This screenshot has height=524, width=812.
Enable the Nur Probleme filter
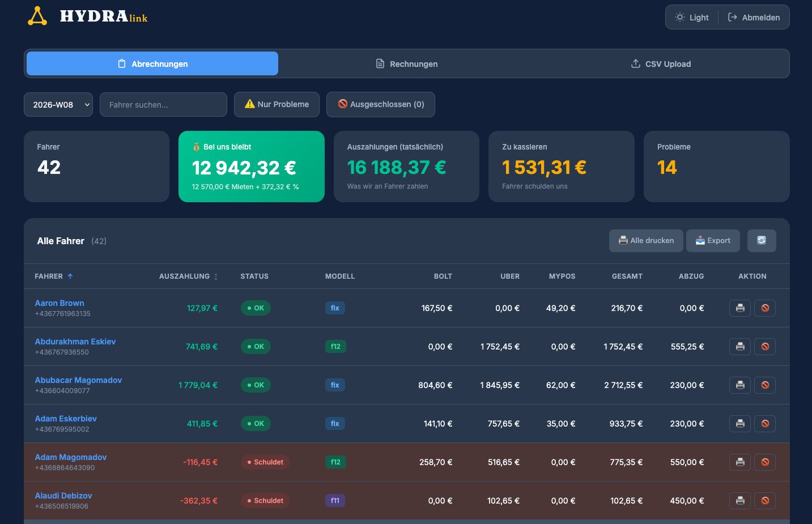(x=277, y=104)
